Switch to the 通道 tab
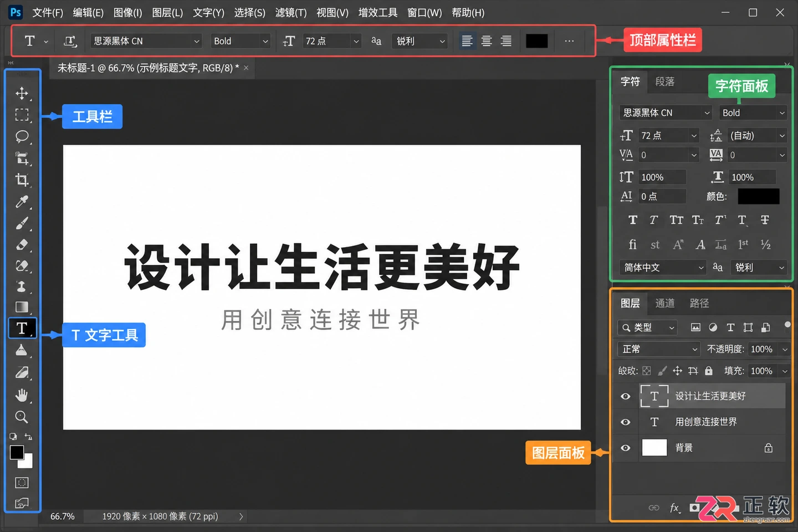 [x=665, y=303]
